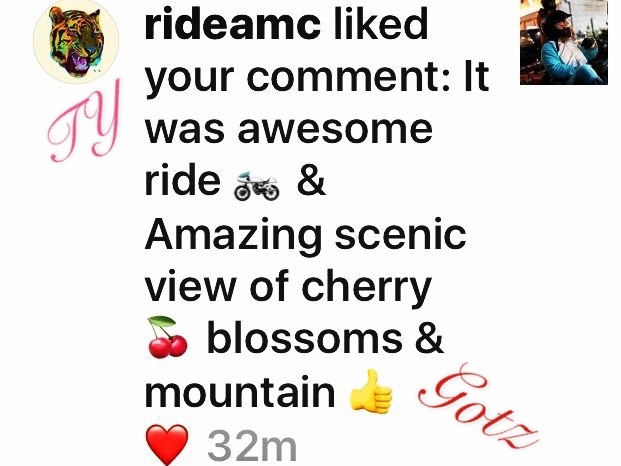
Task: Click the word ride
Action: (183, 180)
